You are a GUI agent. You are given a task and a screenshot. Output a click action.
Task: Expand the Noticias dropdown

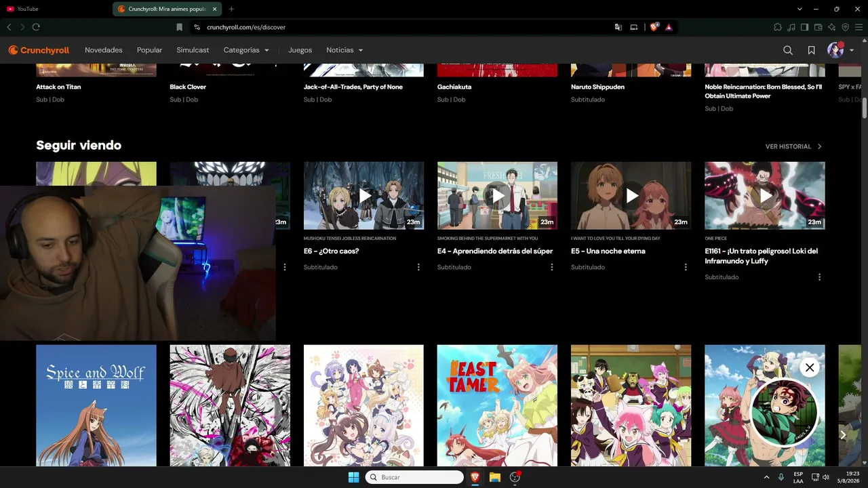point(344,50)
